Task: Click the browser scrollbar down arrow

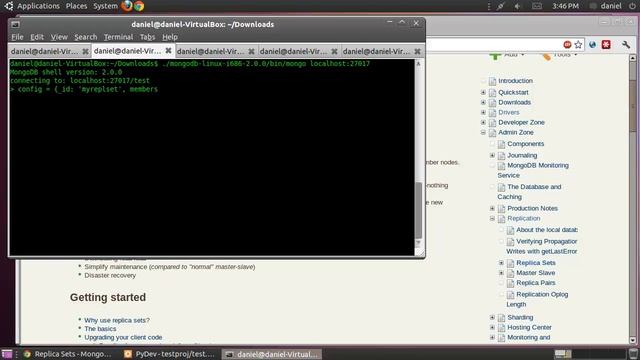Action: (x=633, y=340)
